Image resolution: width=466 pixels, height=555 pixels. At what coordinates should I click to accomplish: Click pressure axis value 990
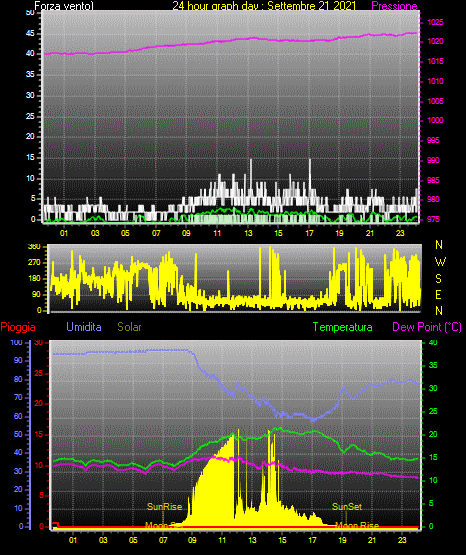[x=433, y=160]
